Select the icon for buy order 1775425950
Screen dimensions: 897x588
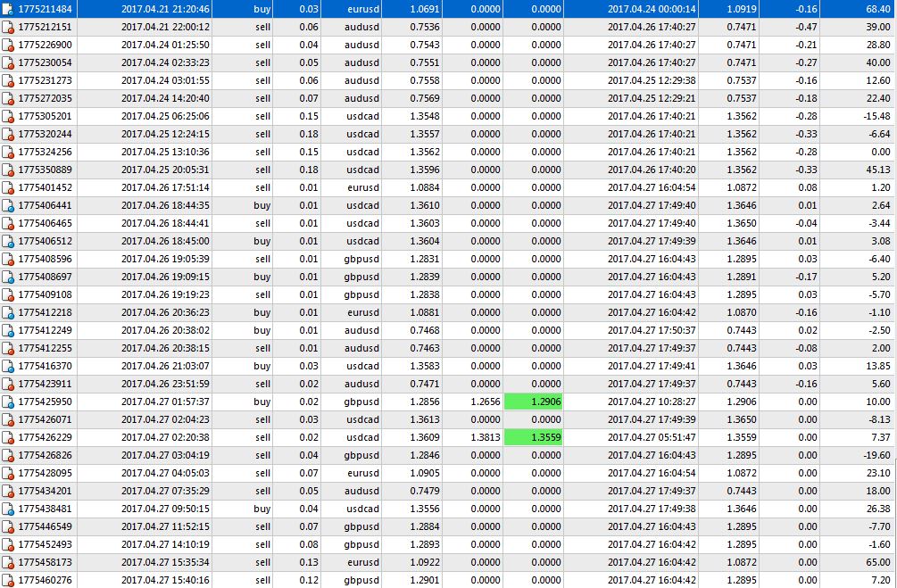(x=8, y=402)
